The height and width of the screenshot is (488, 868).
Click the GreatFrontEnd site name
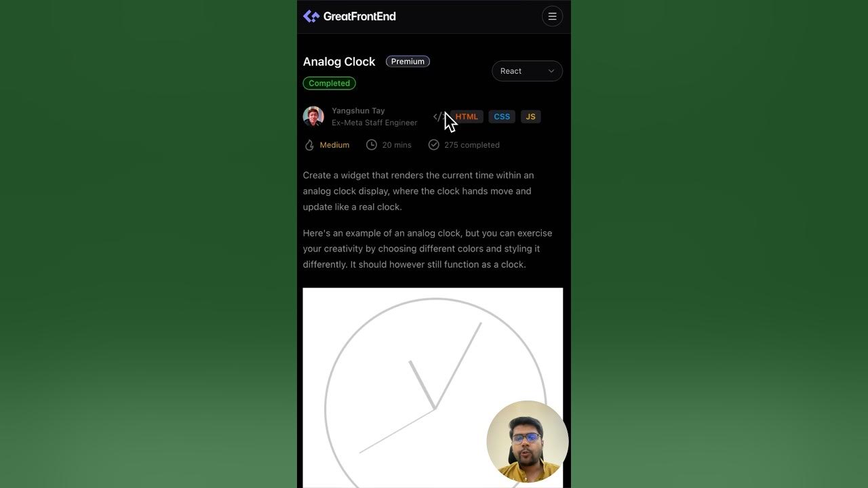[359, 16]
